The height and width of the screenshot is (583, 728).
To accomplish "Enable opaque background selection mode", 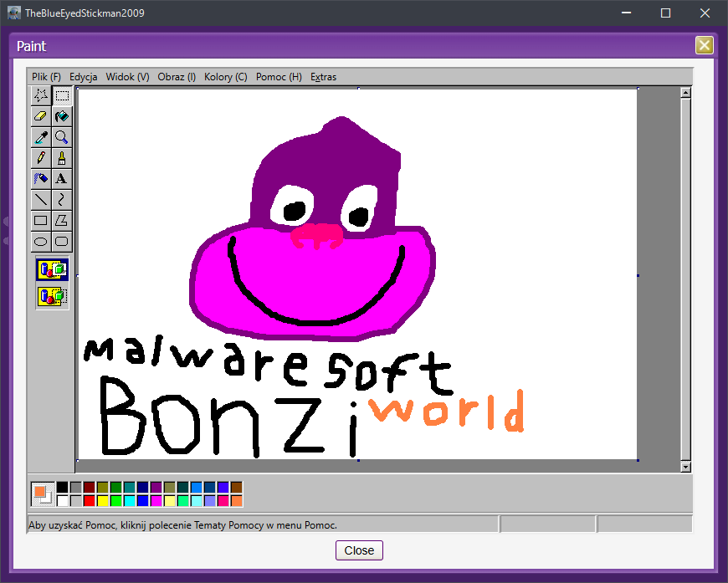I will tap(52, 269).
